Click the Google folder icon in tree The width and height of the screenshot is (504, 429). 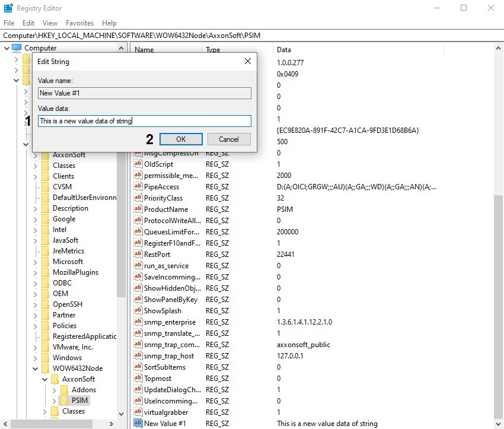tap(45, 219)
